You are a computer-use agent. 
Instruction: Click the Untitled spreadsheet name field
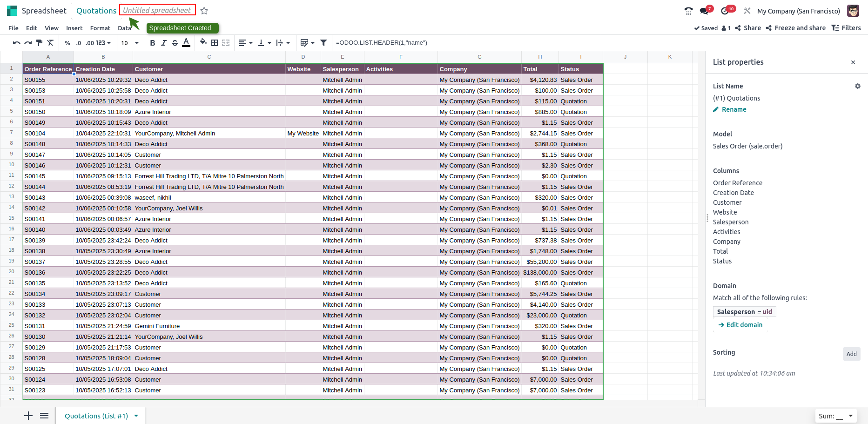point(157,10)
